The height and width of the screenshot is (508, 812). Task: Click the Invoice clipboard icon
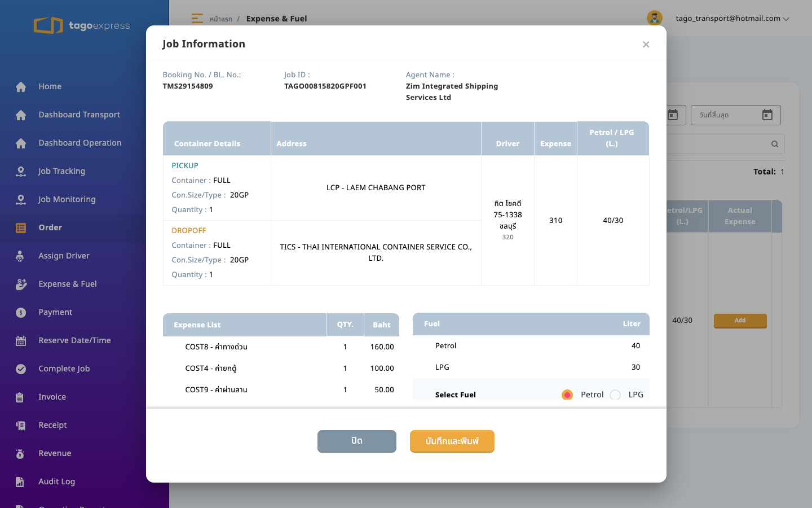20,397
